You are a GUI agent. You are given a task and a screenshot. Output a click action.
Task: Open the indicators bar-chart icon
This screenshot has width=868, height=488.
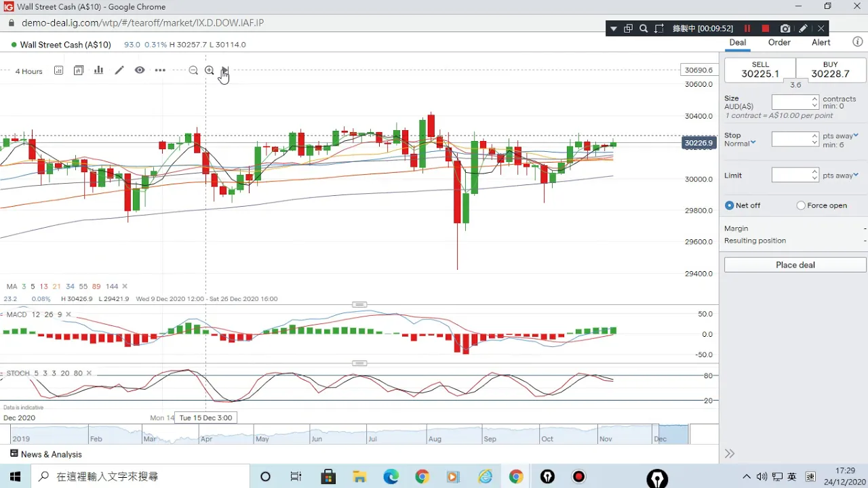click(x=99, y=70)
